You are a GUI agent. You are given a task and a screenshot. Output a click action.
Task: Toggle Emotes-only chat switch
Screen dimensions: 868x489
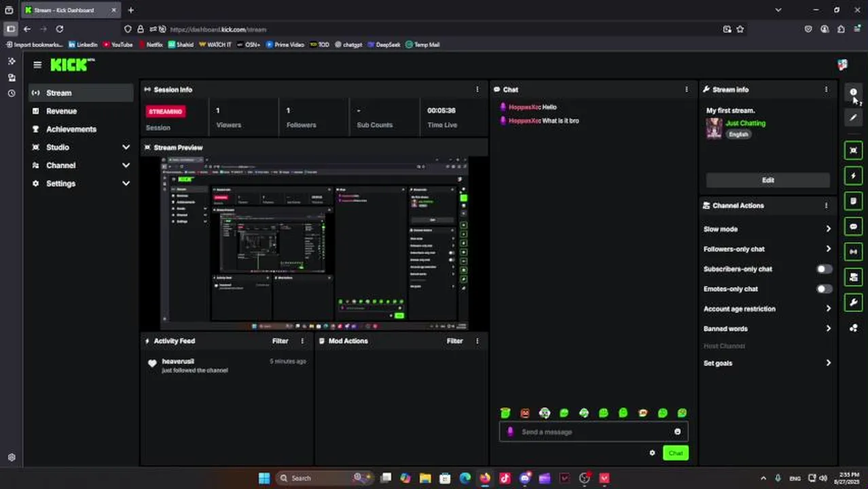point(823,289)
